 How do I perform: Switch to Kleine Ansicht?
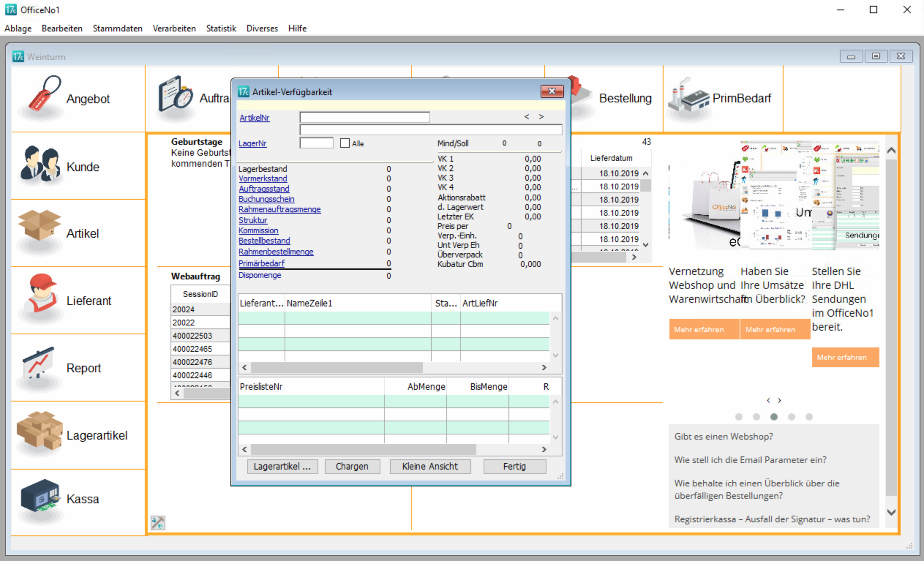430,466
